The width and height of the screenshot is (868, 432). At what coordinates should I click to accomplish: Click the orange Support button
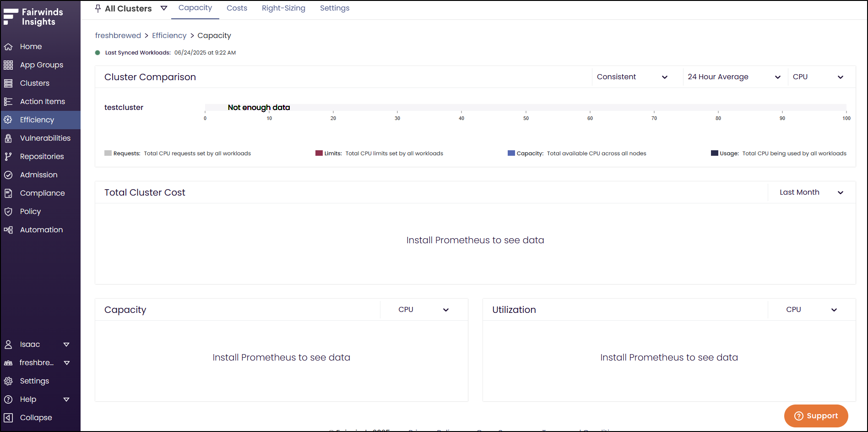click(816, 416)
